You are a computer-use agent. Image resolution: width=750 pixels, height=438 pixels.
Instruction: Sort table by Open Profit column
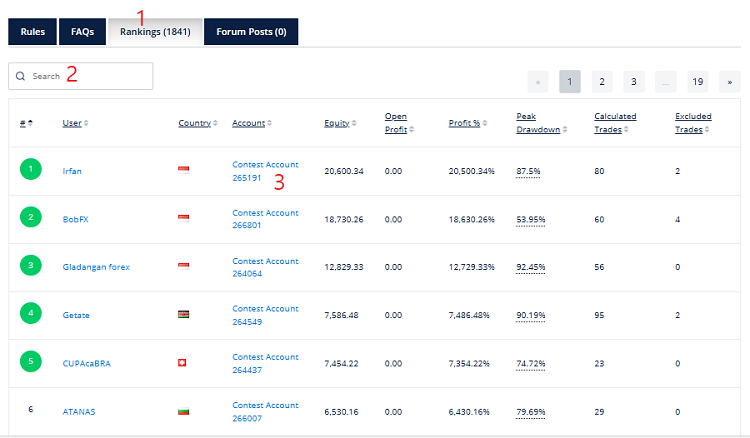399,123
